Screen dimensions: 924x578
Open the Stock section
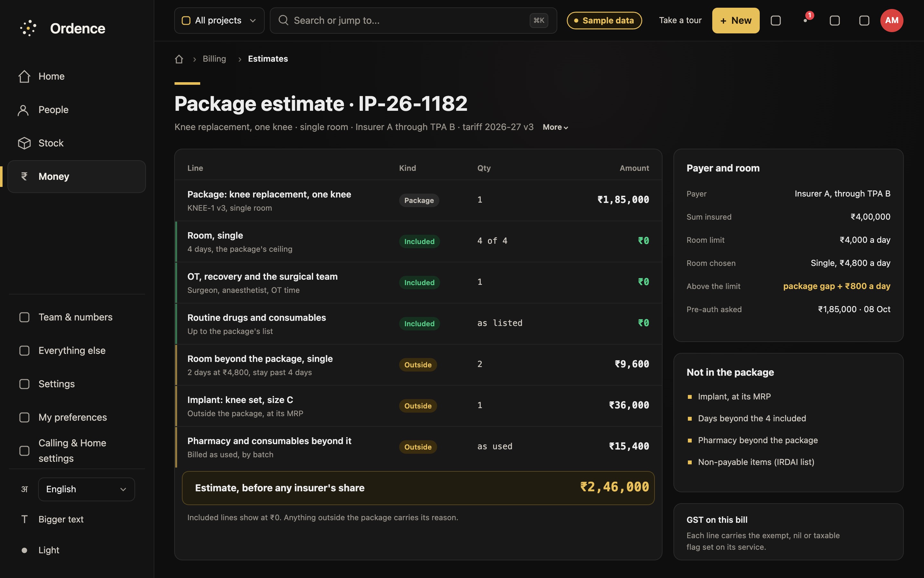pos(77,143)
